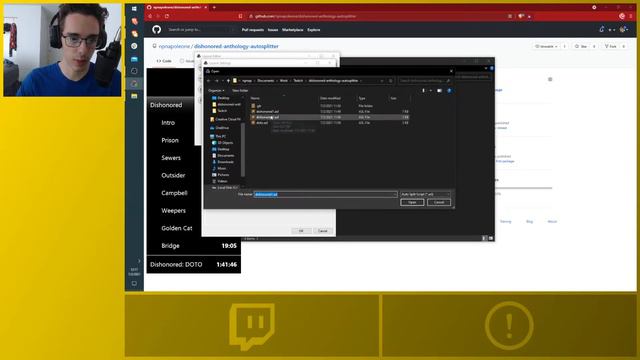This screenshot has height=360, width=640.
Task: Open the GitHub user avatar menu
Action: click(624, 29)
